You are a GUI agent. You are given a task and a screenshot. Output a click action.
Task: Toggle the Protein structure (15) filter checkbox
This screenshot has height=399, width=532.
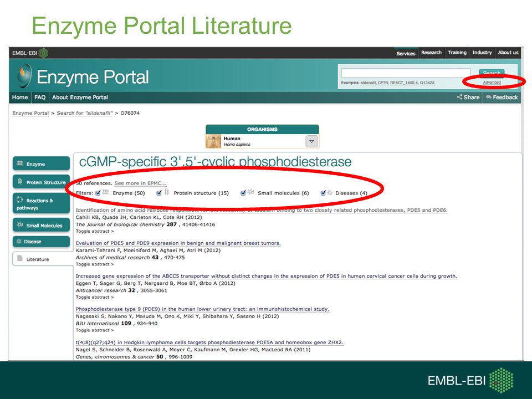[x=159, y=193]
